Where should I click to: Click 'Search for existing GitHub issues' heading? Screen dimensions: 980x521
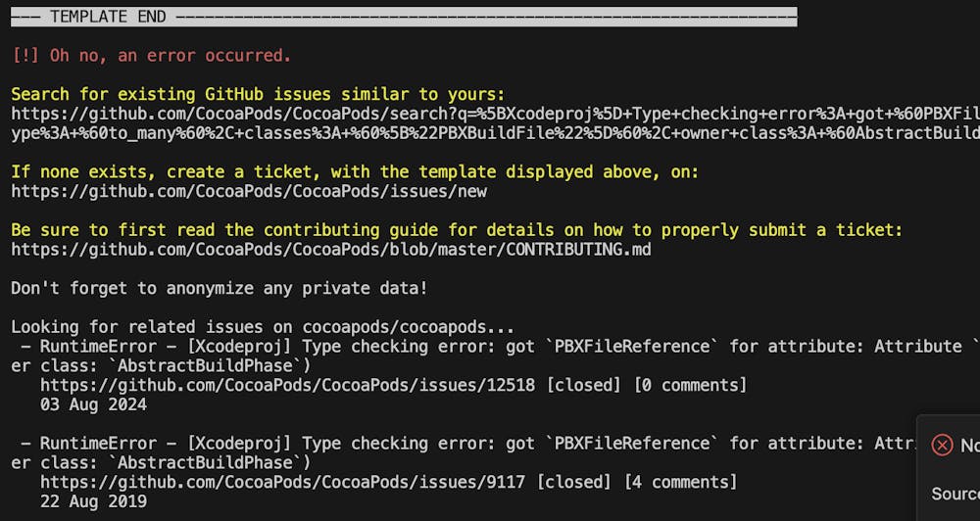pos(257,94)
